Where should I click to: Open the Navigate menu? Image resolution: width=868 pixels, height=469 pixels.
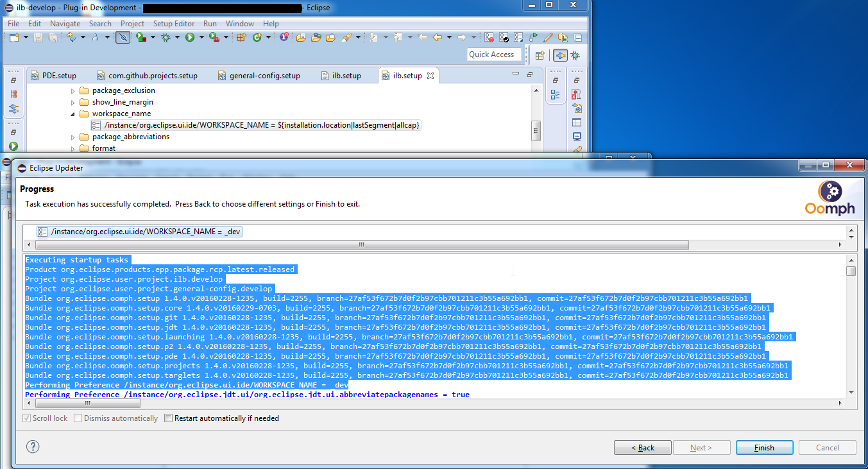[65, 24]
